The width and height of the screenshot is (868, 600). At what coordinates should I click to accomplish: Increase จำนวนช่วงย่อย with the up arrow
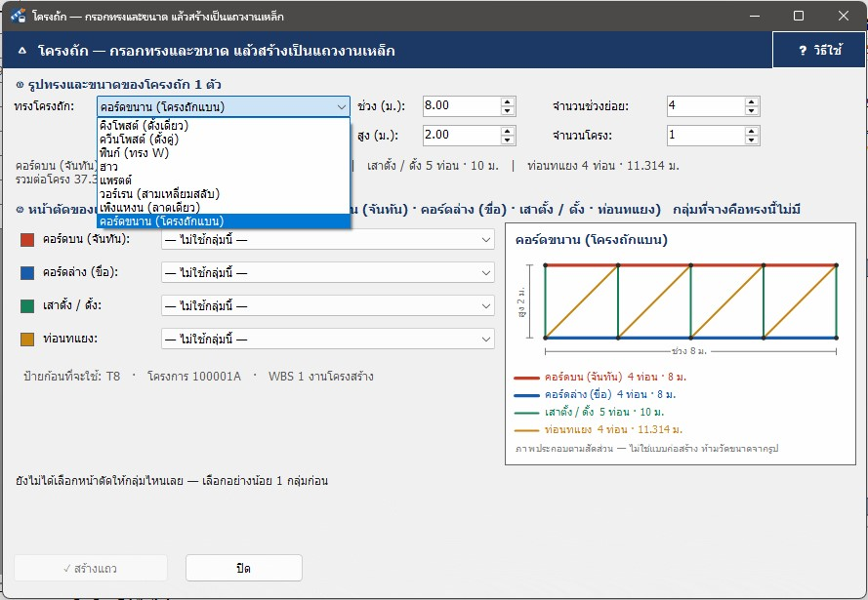752,101
